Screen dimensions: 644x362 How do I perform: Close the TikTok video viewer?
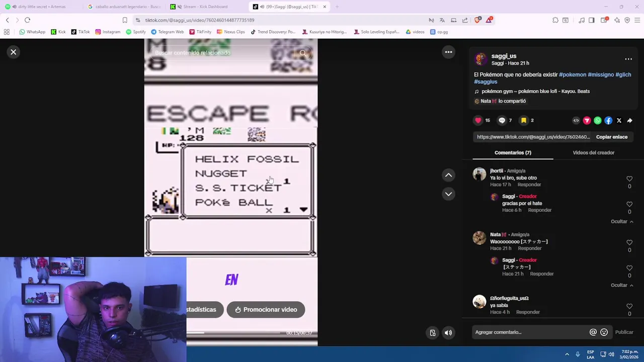(x=14, y=52)
